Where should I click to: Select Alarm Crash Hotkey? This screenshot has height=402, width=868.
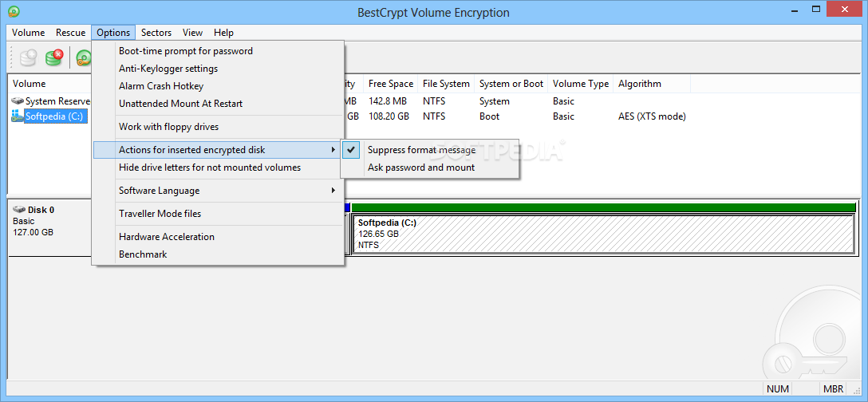click(x=218, y=86)
